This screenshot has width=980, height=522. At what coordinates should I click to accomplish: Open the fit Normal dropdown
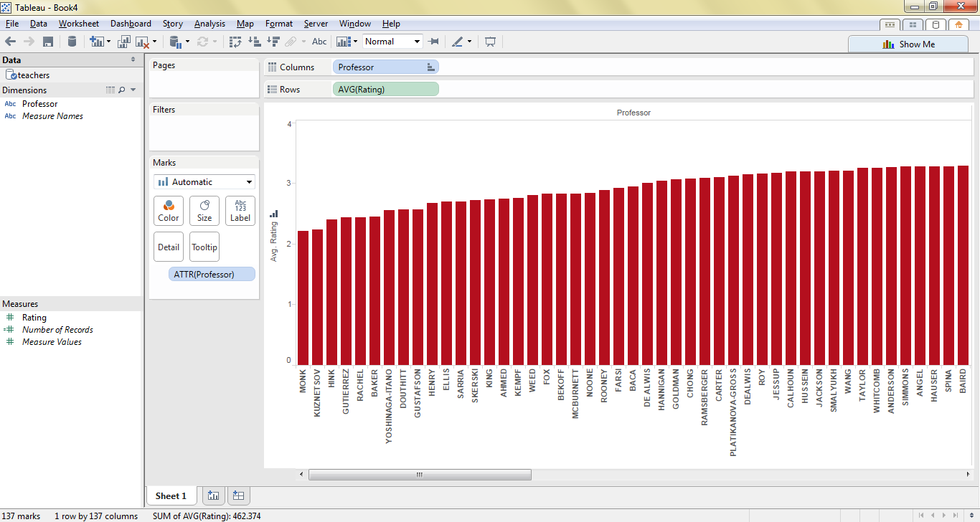[x=392, y=42]
